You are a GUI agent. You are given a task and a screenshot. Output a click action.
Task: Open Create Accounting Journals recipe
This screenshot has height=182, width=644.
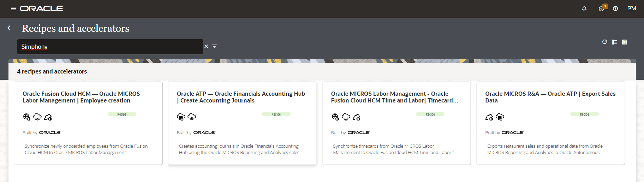point(241,97)
